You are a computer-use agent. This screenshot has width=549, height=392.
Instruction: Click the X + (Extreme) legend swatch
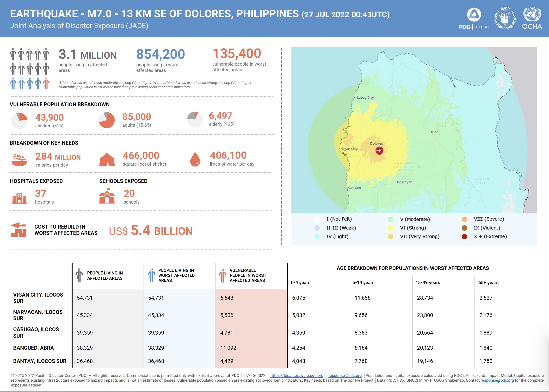(x=464, y=236)
